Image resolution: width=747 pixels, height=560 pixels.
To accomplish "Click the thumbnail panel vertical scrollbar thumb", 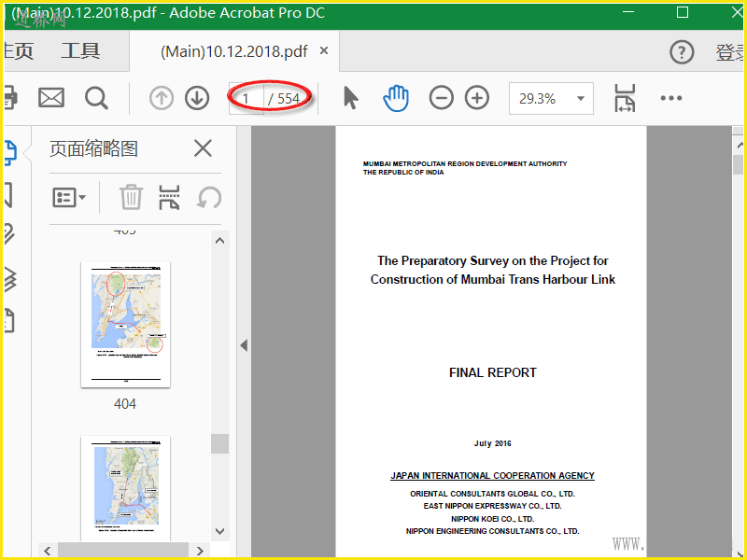I will coord(219,444).
